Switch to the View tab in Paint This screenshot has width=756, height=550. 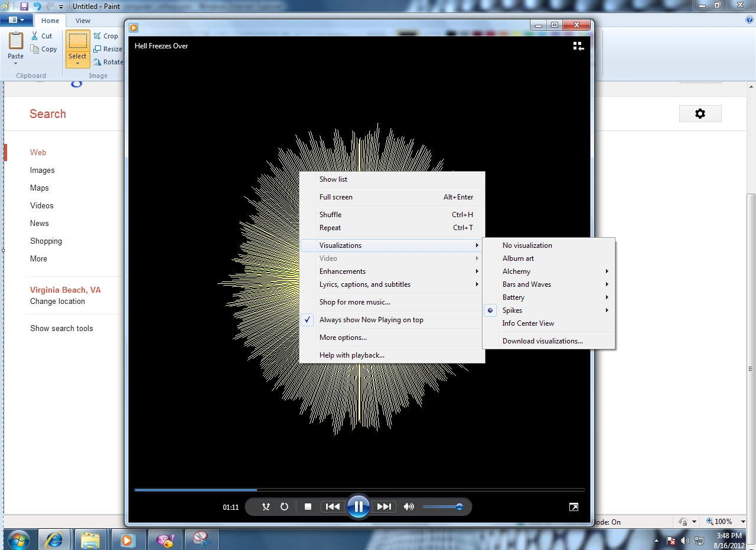pos(83,19)
